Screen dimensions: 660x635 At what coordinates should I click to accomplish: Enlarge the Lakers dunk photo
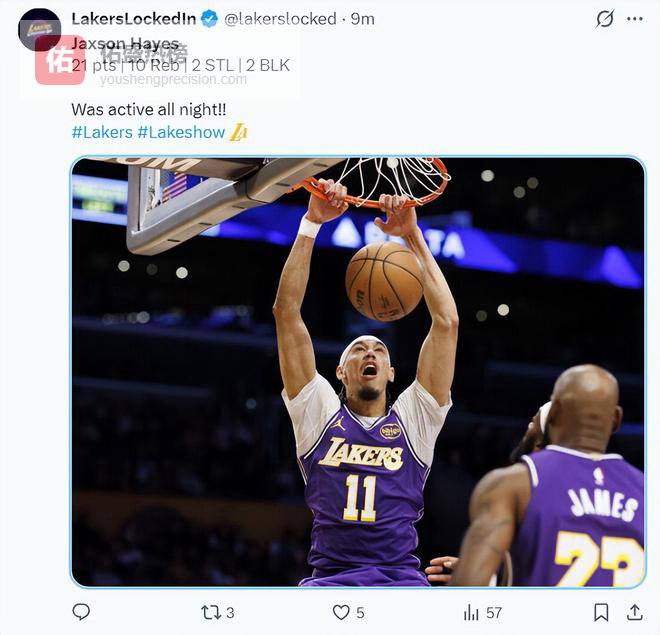[358, 371]
